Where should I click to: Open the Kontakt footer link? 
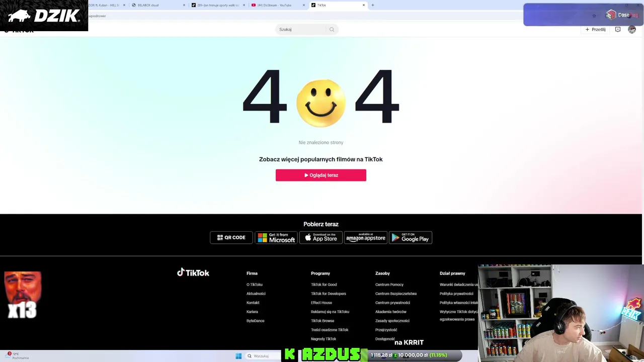[x=253, y=303]
